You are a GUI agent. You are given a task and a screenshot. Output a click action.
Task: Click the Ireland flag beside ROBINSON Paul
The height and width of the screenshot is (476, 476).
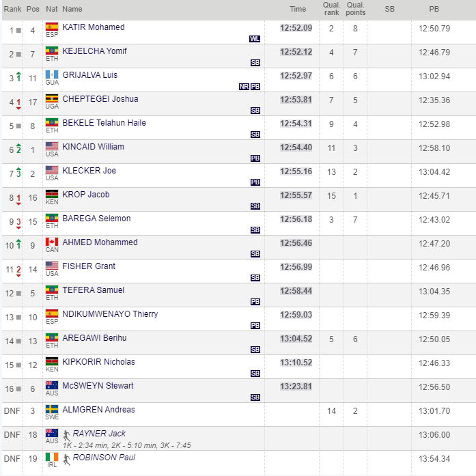click(52, 457)
